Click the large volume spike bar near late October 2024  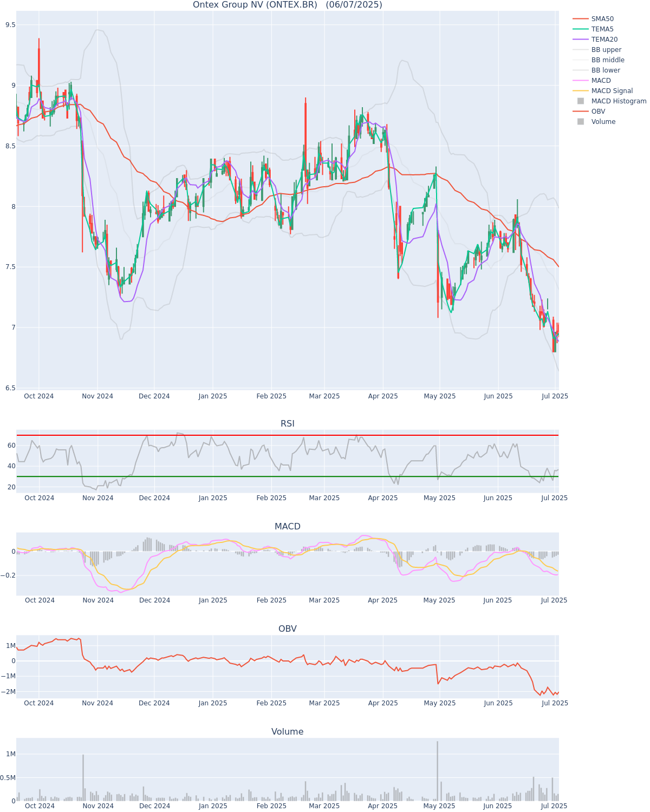(x=83, y=777)
